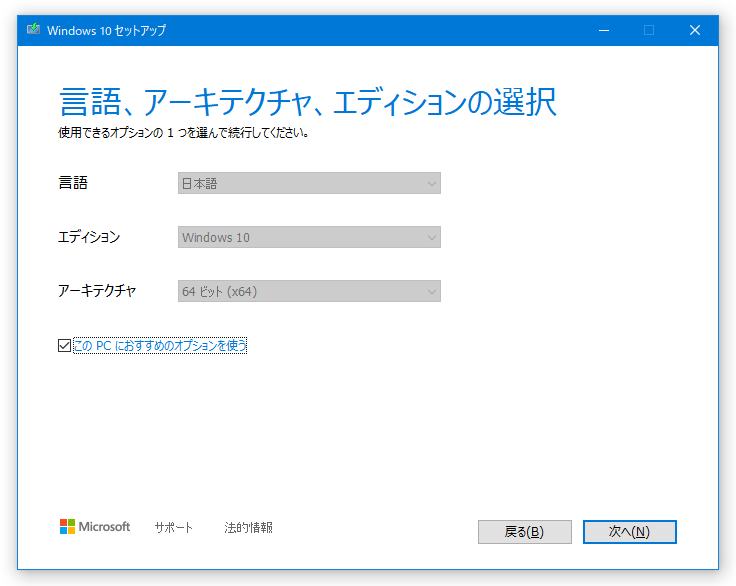The image size is (736, 586).
Task: Click the Microsoft logo in the footer
Action: [95, 527]
